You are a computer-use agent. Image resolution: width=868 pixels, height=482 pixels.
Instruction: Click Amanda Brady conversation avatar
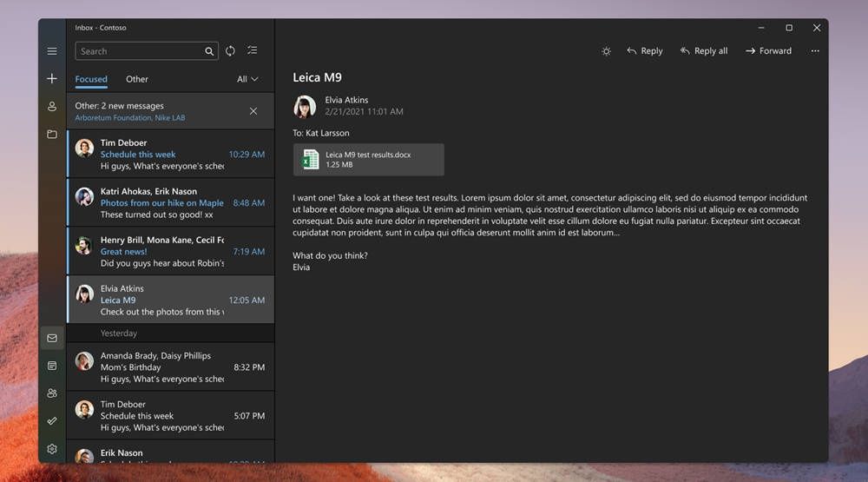tap(84, 361)
